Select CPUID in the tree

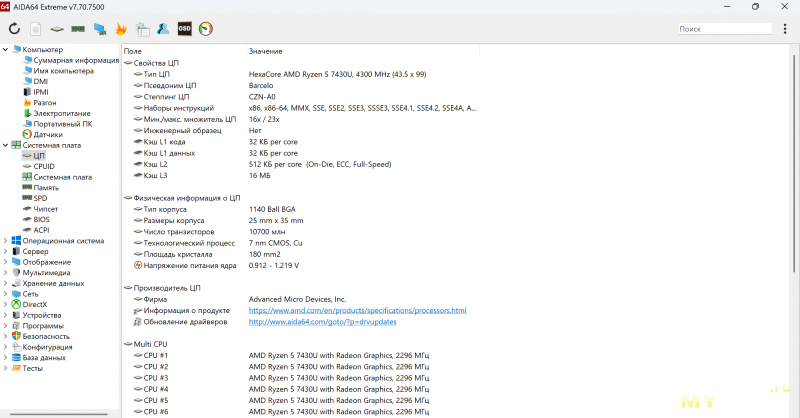coord(44,166)
